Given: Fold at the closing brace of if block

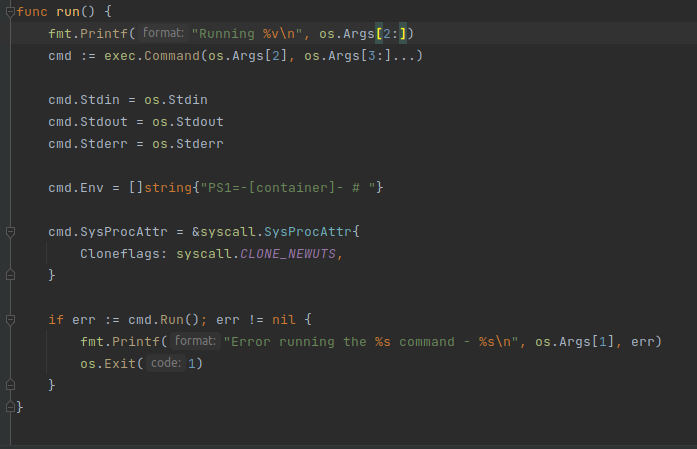Looking at the screenshot, I should click(11, 385).
